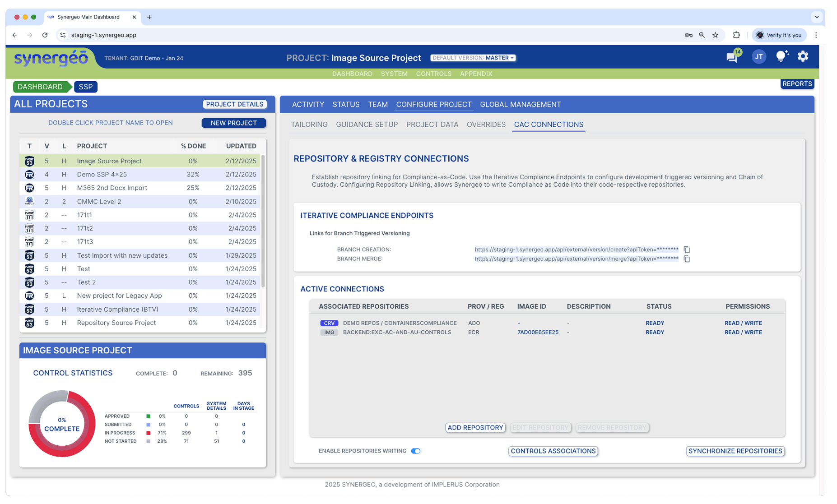Open the lightbulb tips icon
Image resolution: width=837 pixels, height=504 pixels.
pos(781,56)
